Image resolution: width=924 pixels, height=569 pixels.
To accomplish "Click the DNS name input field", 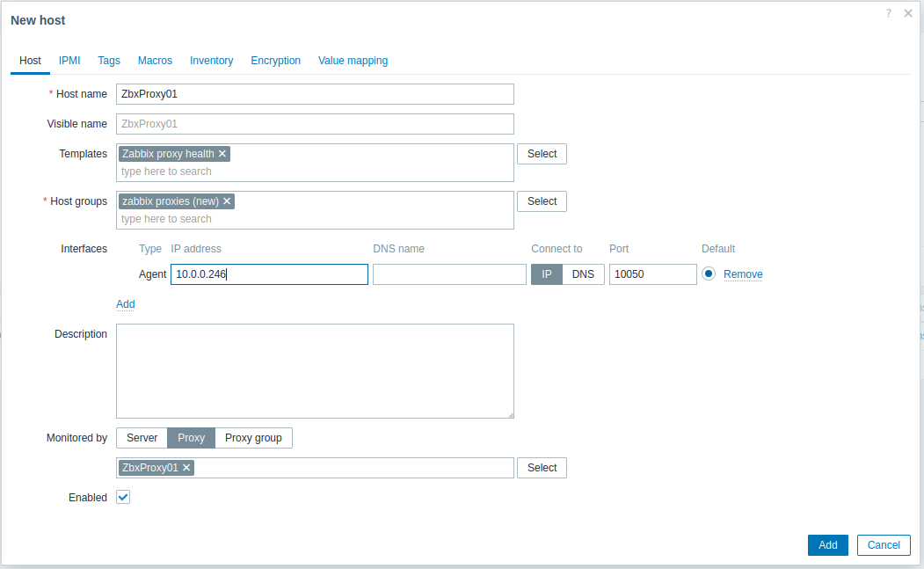I will point(449,274).
